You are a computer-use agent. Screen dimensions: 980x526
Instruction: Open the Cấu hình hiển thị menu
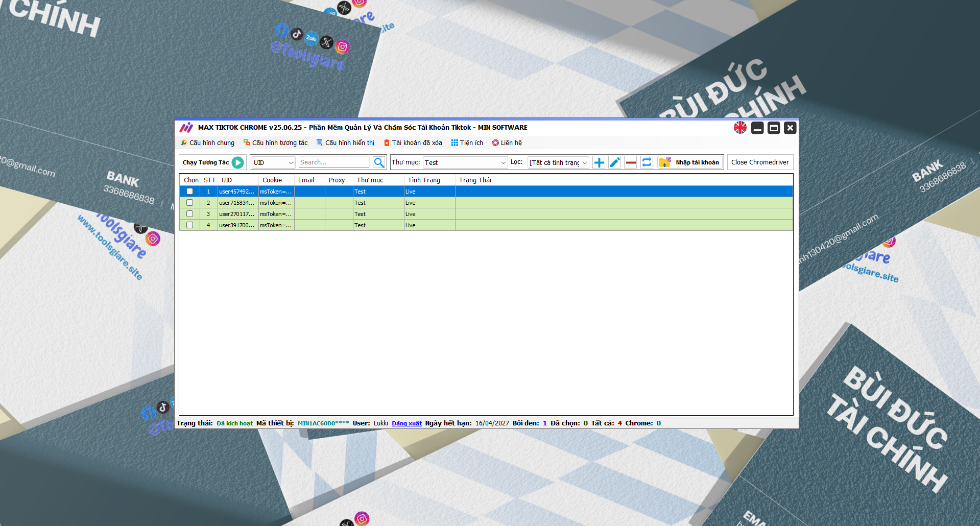345,143
